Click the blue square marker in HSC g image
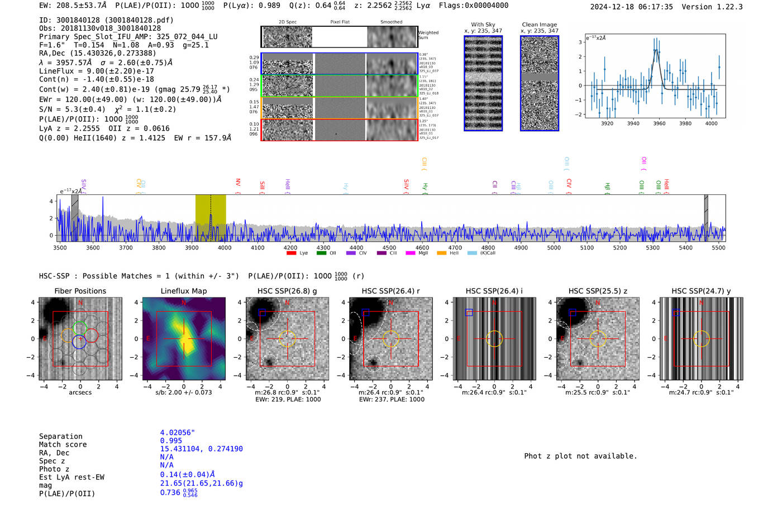The height and width of the screenshot is (532, 782). click(262, 313)
